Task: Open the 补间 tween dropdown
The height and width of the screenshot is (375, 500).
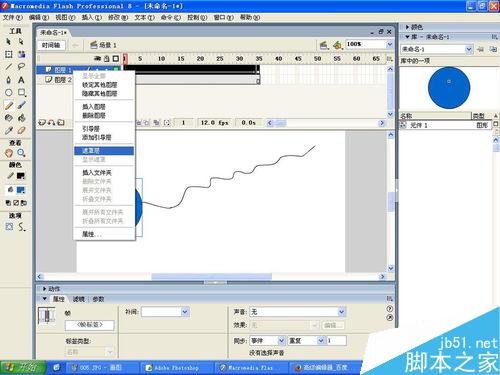Action: 185,312
